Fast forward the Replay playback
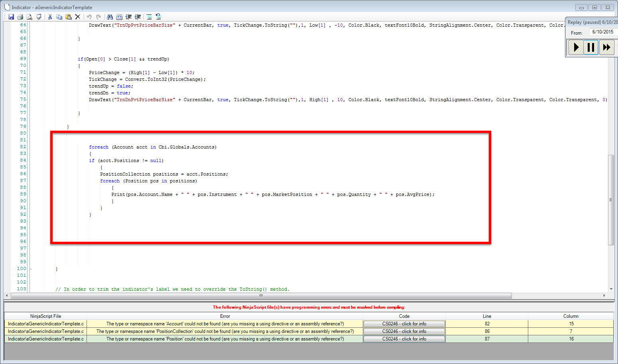Viewport: 618px width, 364px height. (x=606, y=47)
